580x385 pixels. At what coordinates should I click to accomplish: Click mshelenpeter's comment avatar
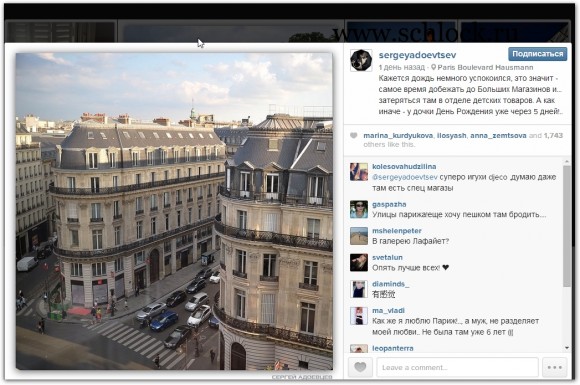point(359,236)
